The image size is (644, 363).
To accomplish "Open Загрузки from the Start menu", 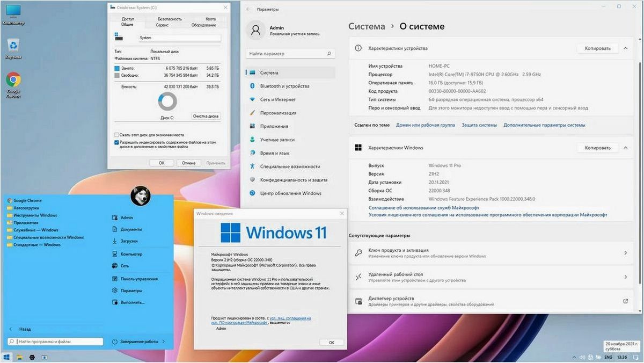I will [x=125, y=241].
